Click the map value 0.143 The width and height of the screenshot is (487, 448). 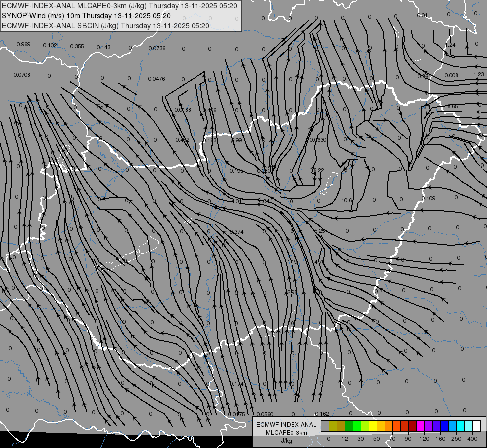click(104, 47)
